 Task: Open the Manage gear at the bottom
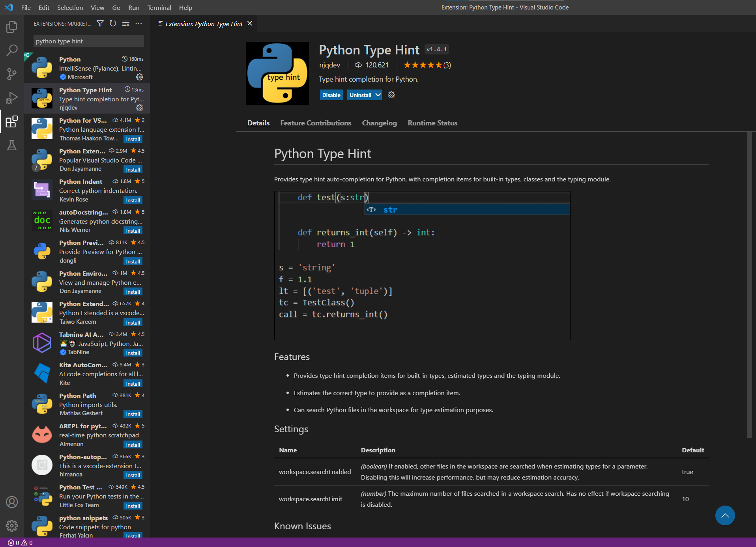pyautogui.click(x=11, y=526)
